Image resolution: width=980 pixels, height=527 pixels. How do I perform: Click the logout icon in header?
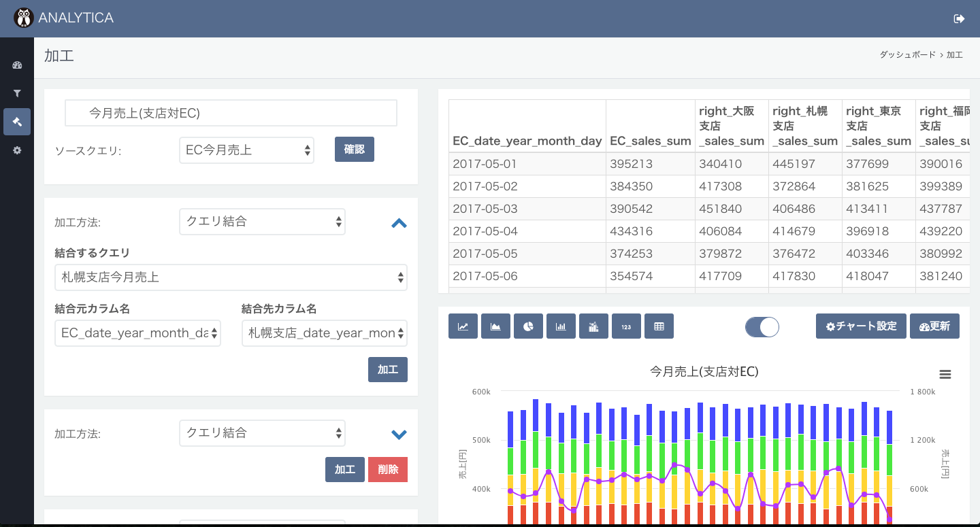(x=960, y=18)
